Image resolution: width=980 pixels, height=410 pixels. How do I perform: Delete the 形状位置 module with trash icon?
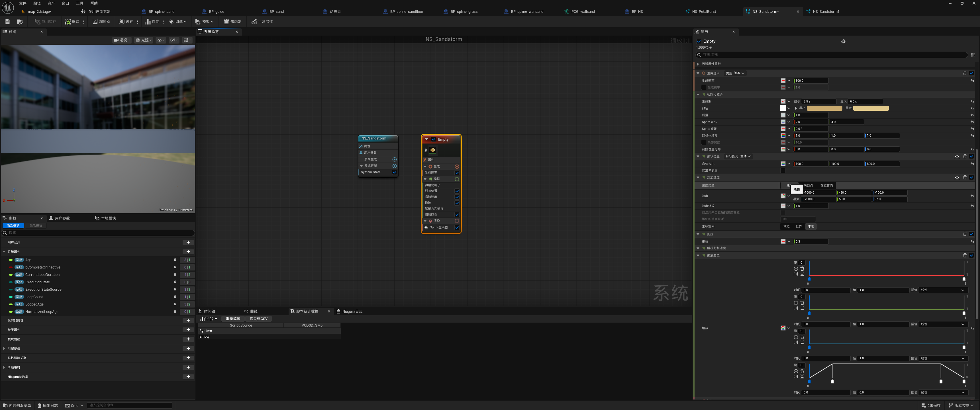[964, 156]
